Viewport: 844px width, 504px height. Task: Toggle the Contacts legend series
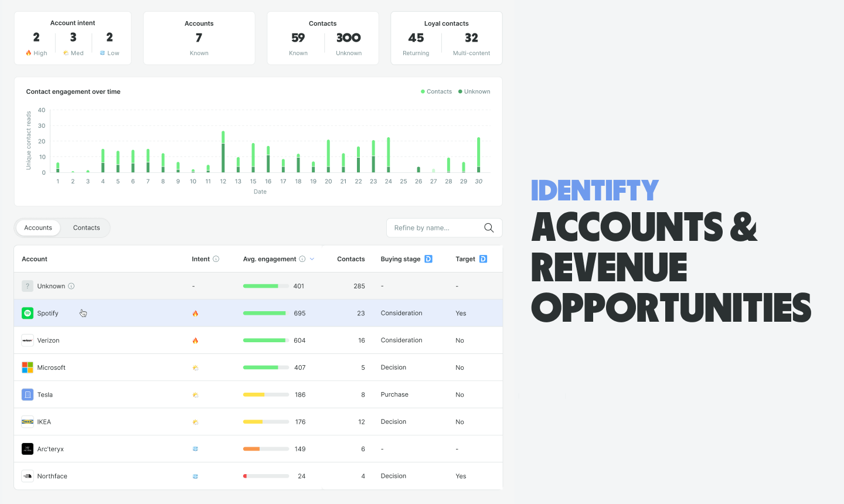pos(436,91)
